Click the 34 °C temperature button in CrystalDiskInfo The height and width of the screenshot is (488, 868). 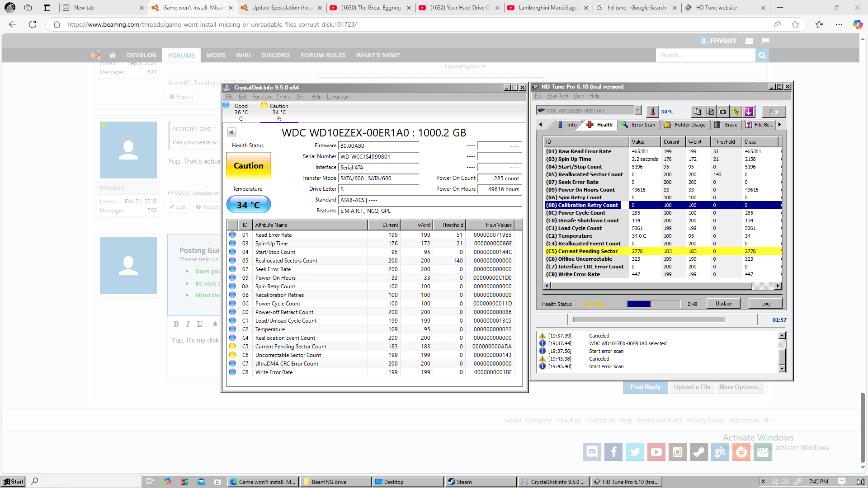pyautogui.click(x=248, y=205)
